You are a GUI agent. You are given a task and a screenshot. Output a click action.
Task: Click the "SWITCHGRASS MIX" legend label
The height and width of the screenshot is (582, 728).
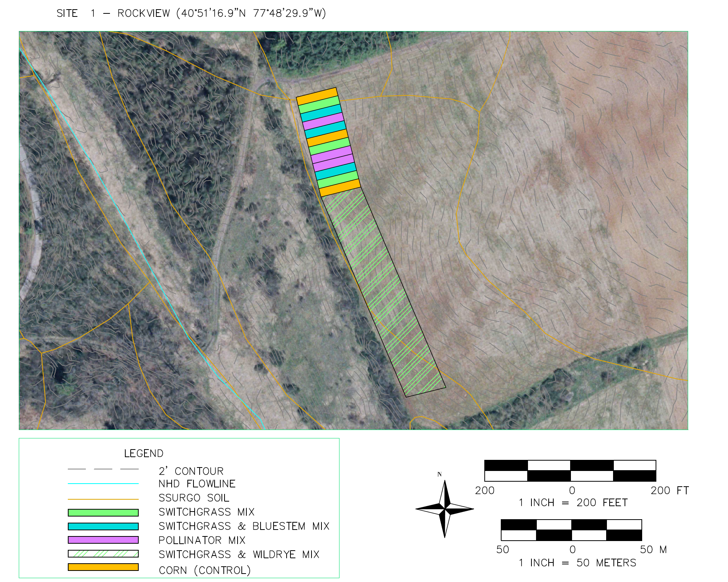(x=207, y=512)
